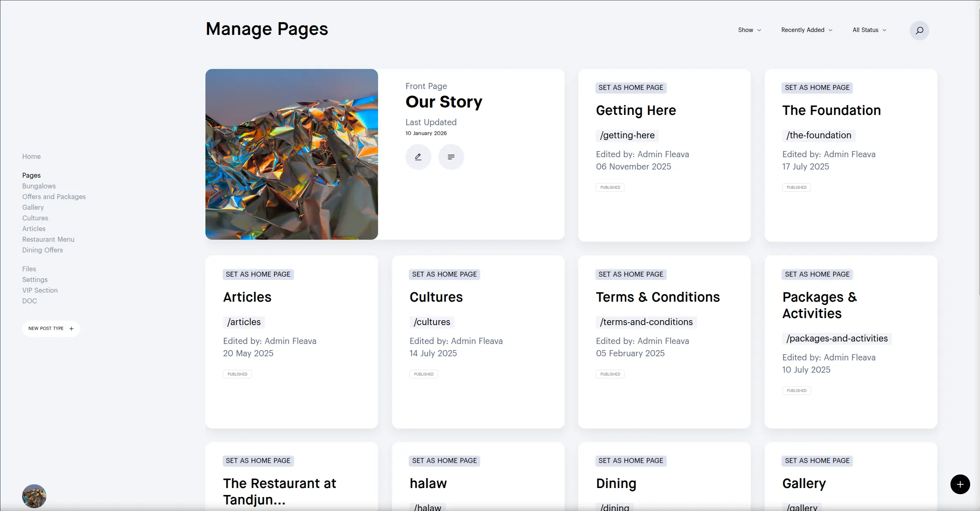Click the New Post Type button
The width and height of the screenshot is (980, 511).
[x=51, y=328]
